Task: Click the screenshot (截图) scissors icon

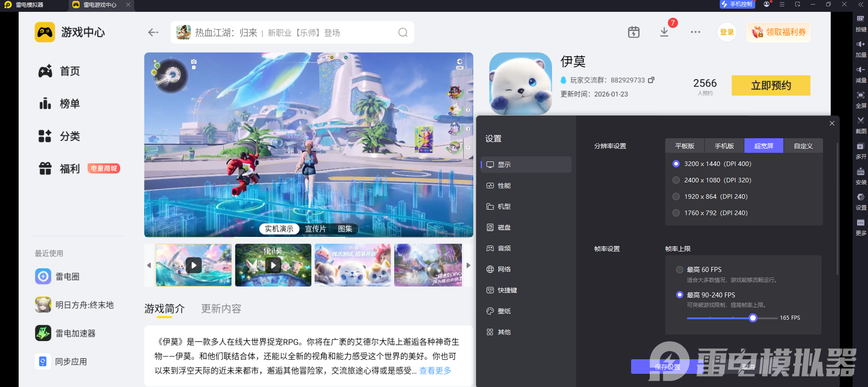Action: [860, 121]
